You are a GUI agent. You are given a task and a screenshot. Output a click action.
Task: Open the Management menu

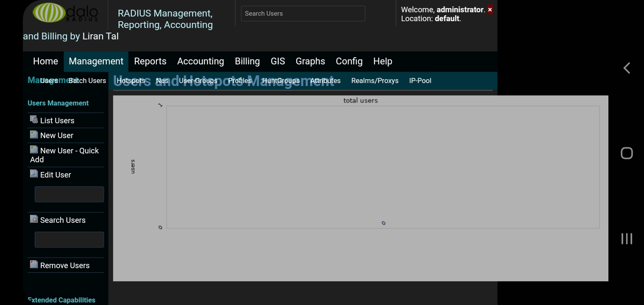tap(96, 61)
